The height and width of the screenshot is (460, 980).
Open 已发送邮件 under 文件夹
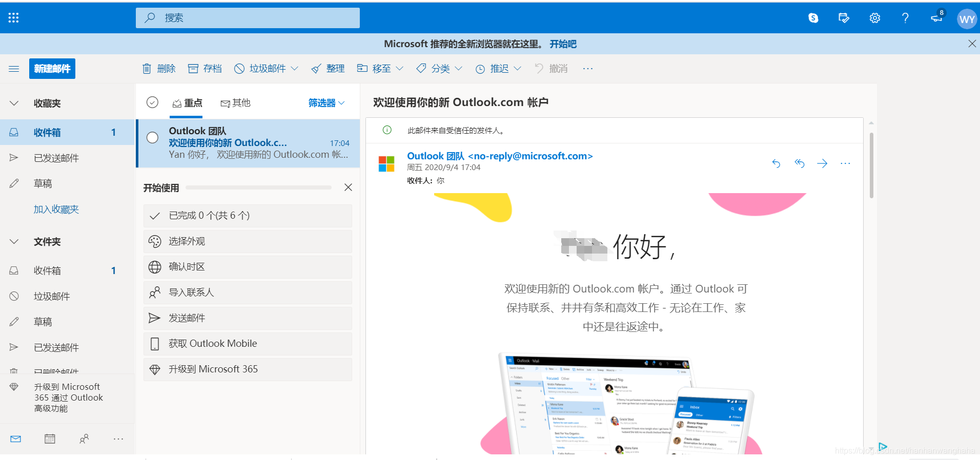pyautogui.click(x=67, y=347)
